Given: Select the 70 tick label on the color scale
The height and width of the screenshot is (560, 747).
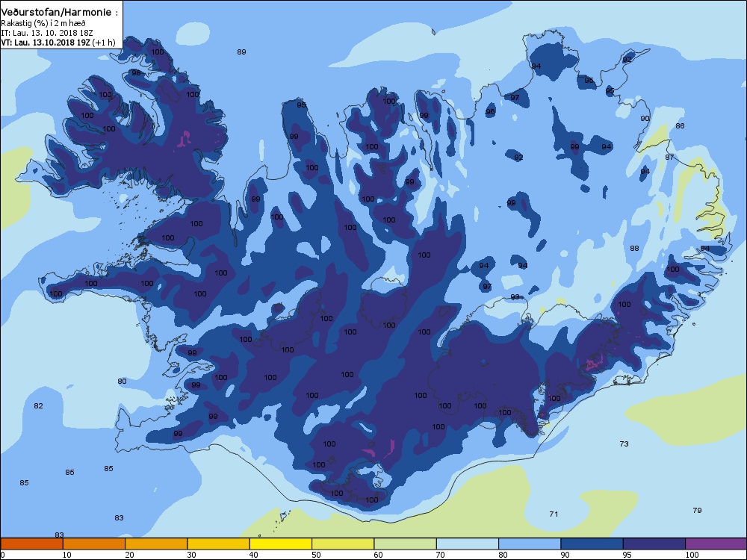Looking at the screenshot, I should click(x=441, y=555).
